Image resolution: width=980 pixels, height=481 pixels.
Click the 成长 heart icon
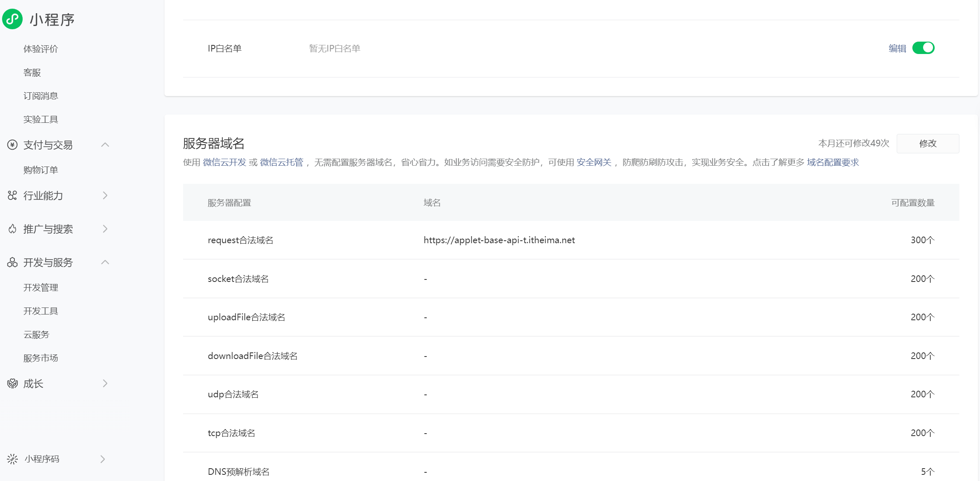[x=12, y=384]
